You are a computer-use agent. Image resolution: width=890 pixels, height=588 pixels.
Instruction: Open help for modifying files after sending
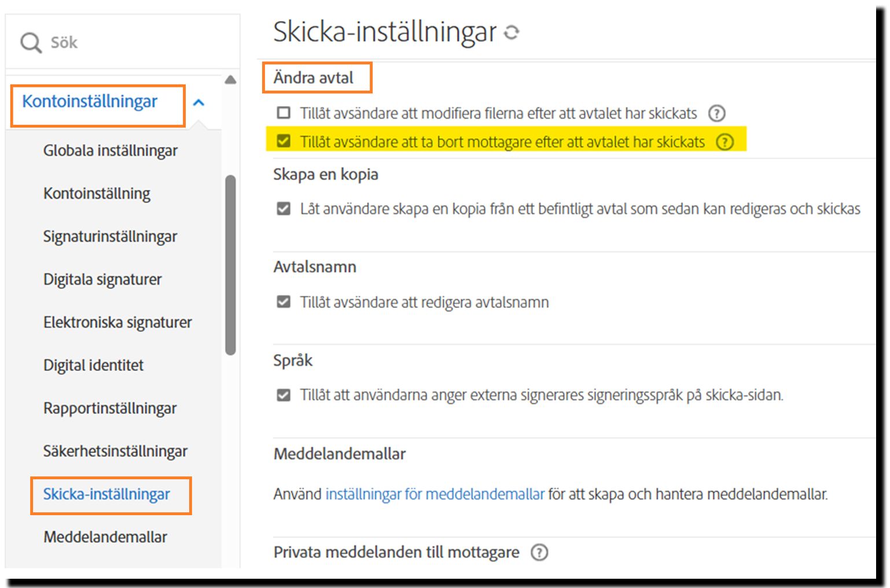pos(718,113)
